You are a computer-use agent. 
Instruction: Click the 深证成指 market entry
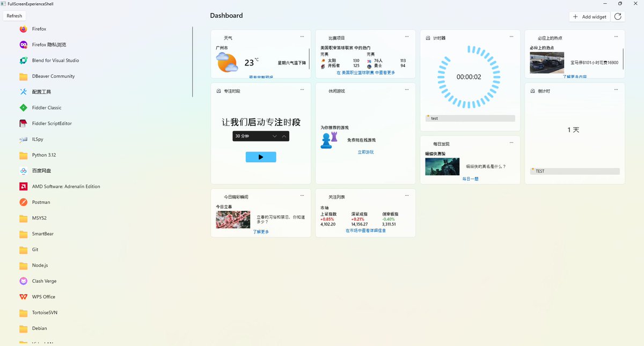(x=360, y=219)
